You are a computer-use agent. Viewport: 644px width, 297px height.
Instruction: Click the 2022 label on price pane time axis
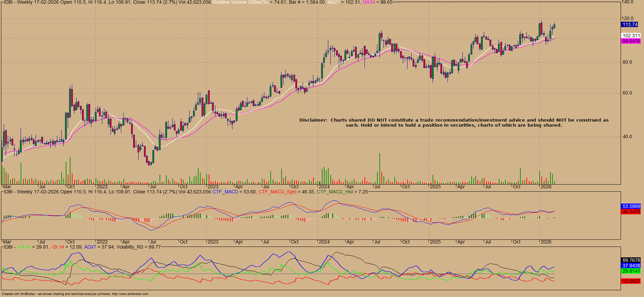coord(102,186)
